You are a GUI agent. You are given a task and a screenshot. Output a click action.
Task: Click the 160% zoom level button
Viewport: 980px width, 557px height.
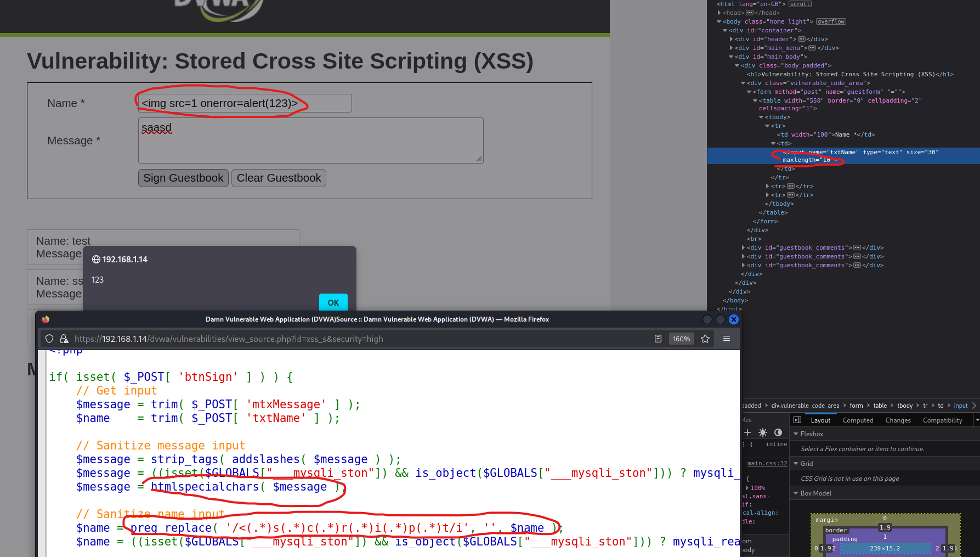681,339
